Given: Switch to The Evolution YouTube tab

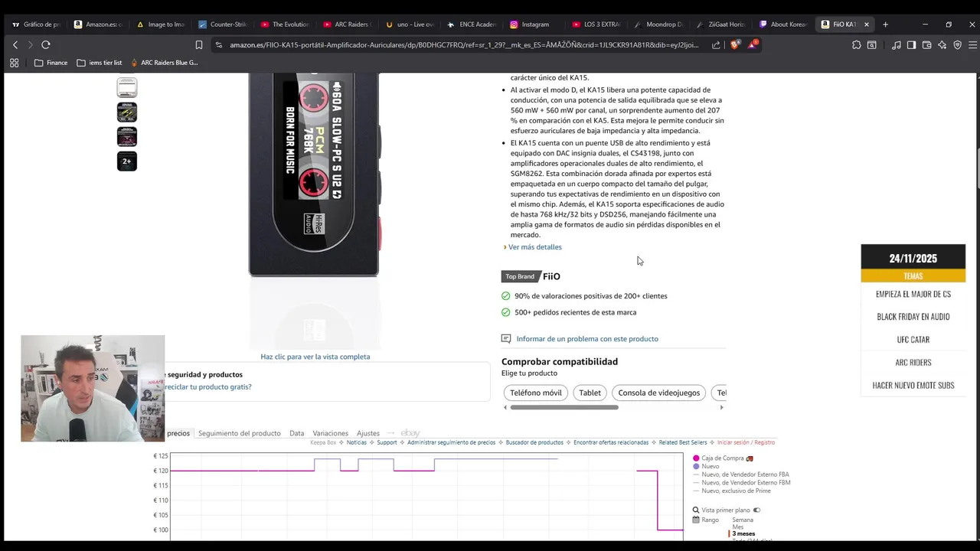Looking at the screenshot, I should (284, 24).
